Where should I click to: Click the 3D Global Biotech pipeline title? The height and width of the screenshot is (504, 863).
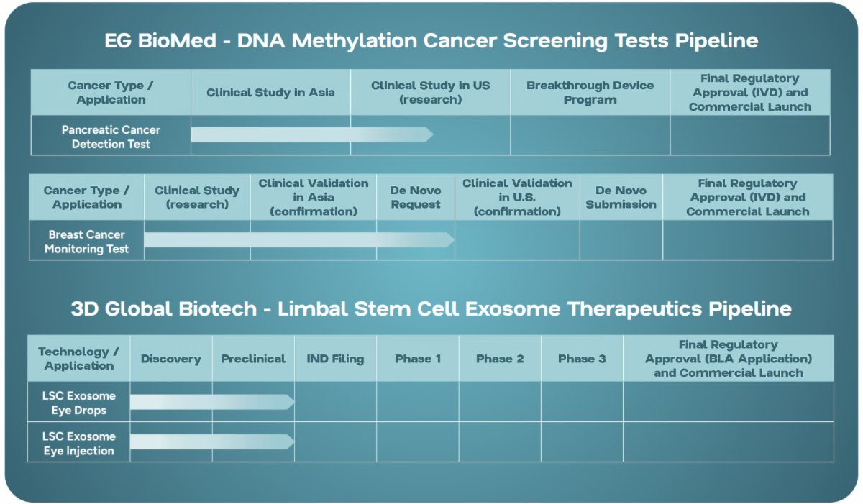(431, 309)
